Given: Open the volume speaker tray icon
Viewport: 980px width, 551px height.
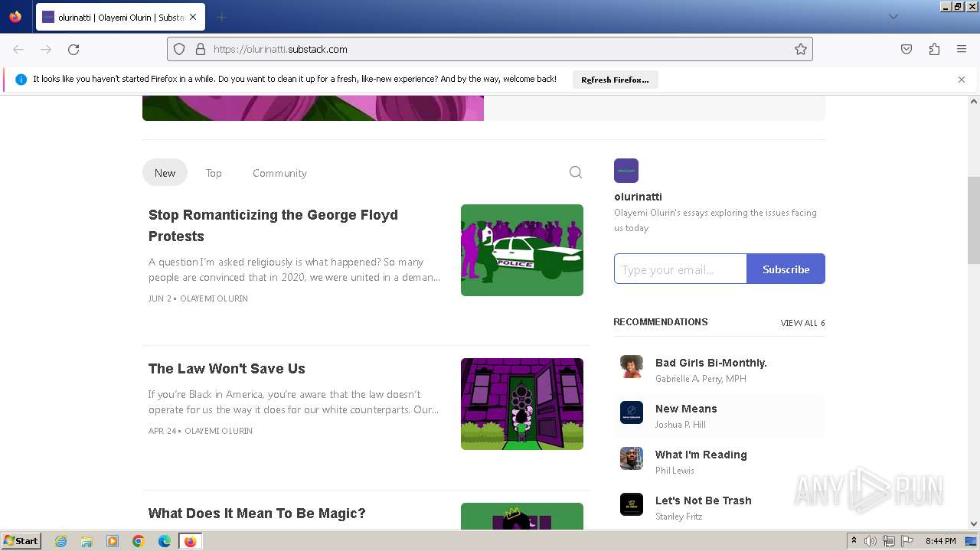Looking at the screenshot, I should coord(871,541).
